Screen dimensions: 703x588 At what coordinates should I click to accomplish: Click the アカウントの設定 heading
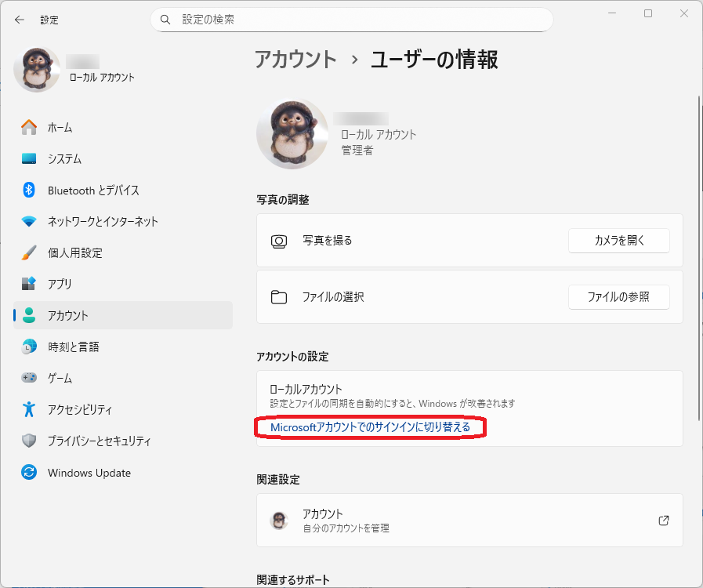tap(292, 357)
